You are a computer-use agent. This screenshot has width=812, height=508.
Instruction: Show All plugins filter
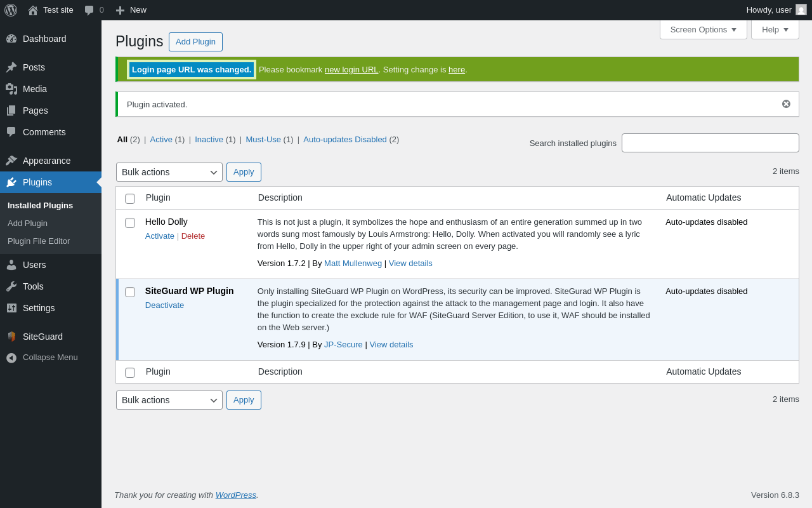click(x=122, y=140)
